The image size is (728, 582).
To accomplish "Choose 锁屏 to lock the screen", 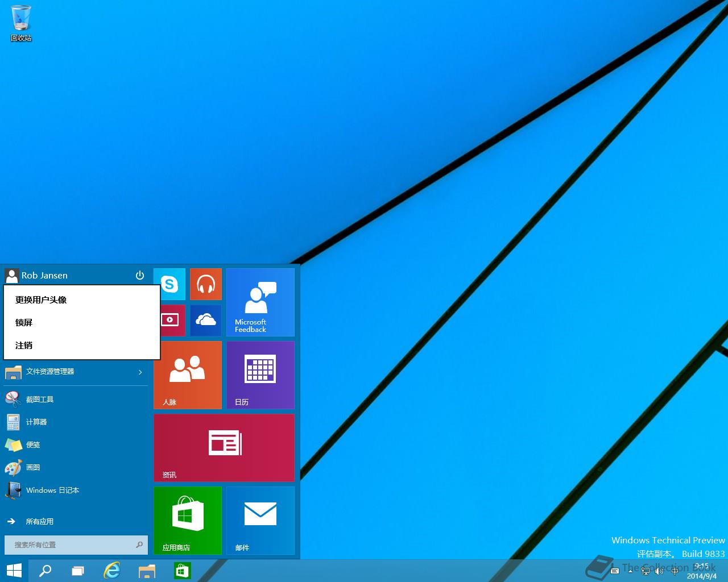I will pyautogui.click(x=82, y=323).
